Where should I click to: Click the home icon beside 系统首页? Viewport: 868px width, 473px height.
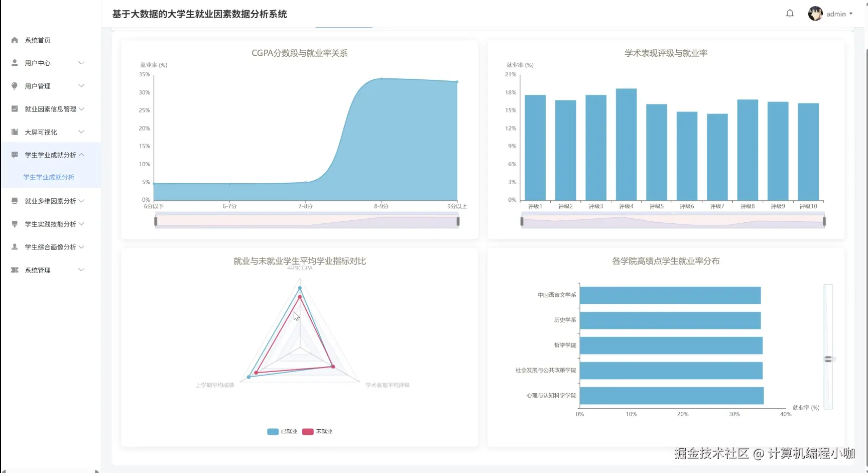point(15,40)
